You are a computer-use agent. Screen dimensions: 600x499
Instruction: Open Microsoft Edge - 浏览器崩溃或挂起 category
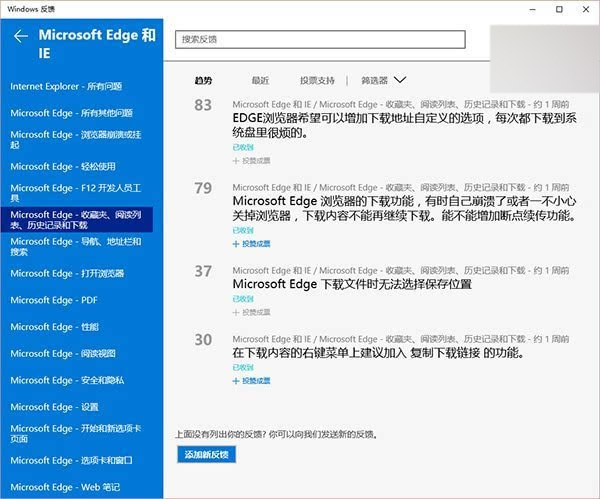click(x=76, y=140)
